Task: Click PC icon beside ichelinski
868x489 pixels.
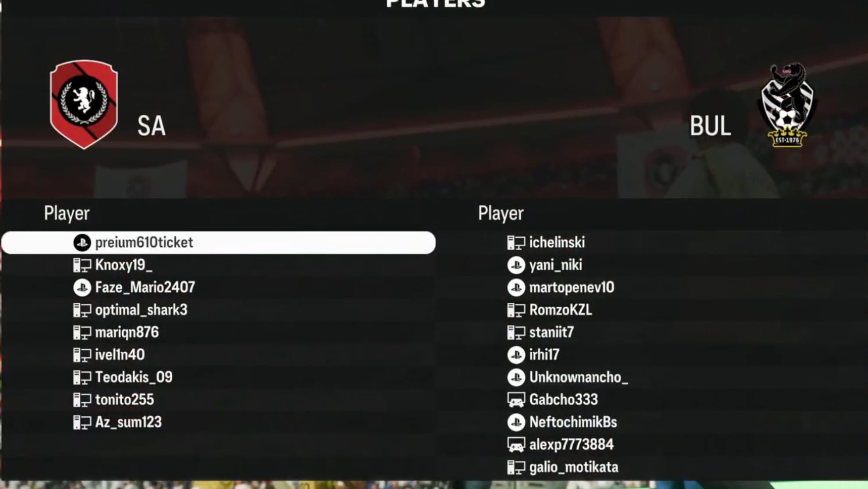Action: pyautogui.click(x=516, y=242)
